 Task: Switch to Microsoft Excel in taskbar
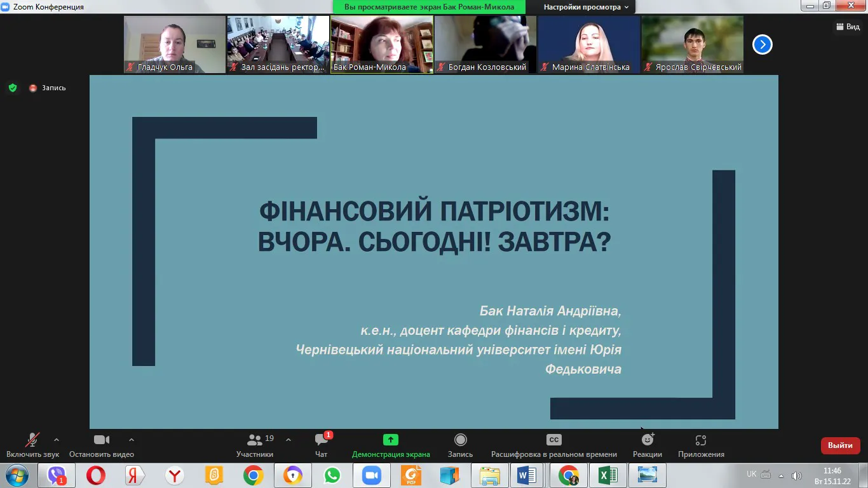[607, 475]
